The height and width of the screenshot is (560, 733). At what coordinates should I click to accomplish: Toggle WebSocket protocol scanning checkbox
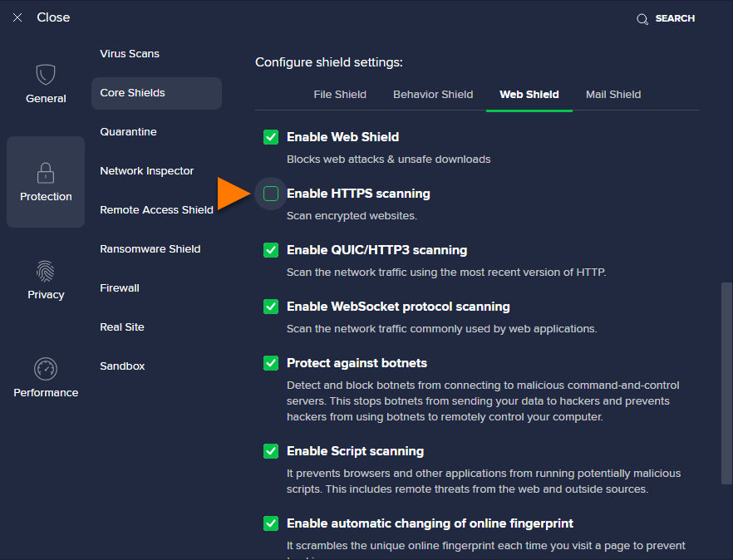(271, 307)
